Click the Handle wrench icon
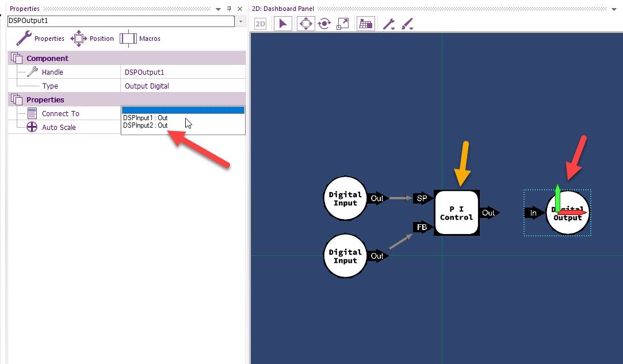This screenshot has height=364, width=623. point(32,72)
